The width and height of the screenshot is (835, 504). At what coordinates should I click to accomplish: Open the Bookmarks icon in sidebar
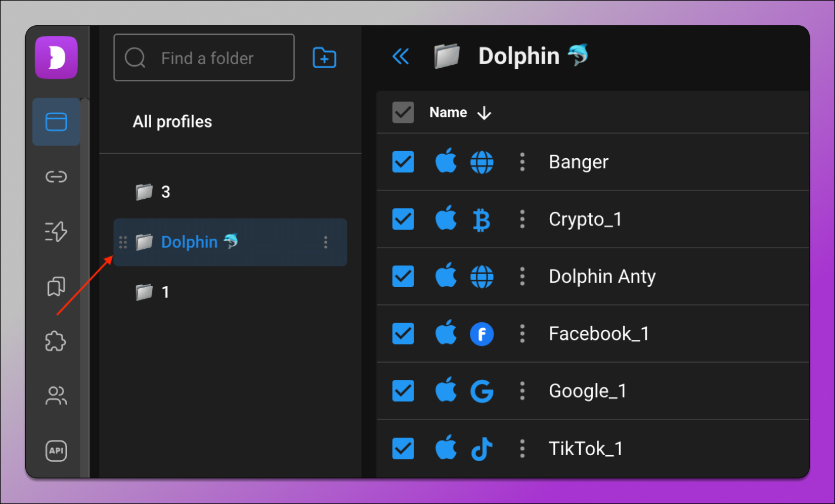coord(56,286)
